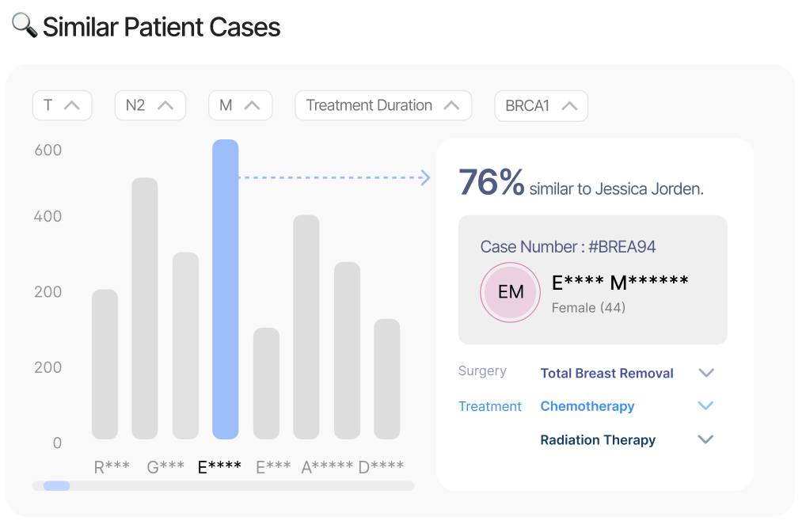Click the dashed arrow linking chart to card

[333, 177]
